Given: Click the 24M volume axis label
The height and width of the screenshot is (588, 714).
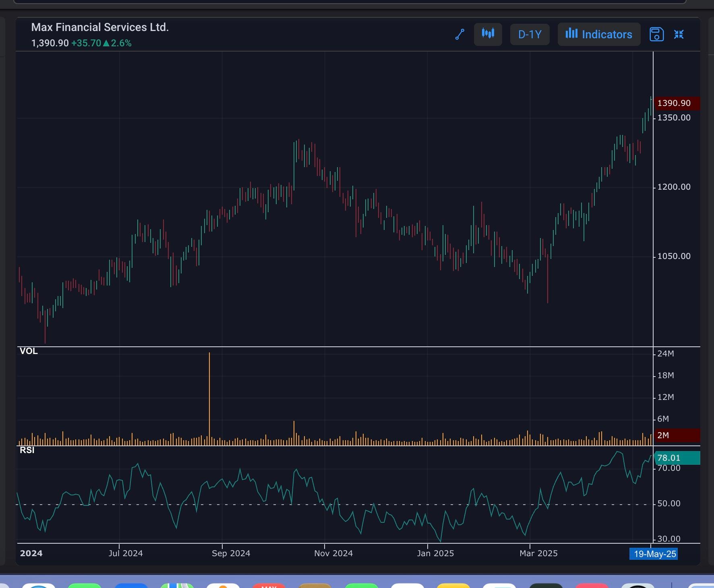Looking at the screenshot, I should tap(666, 354).
